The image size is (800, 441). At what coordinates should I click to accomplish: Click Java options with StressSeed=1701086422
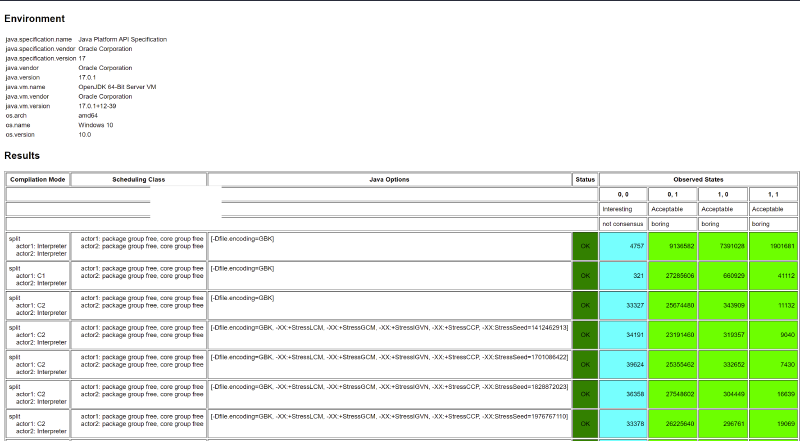389,356
